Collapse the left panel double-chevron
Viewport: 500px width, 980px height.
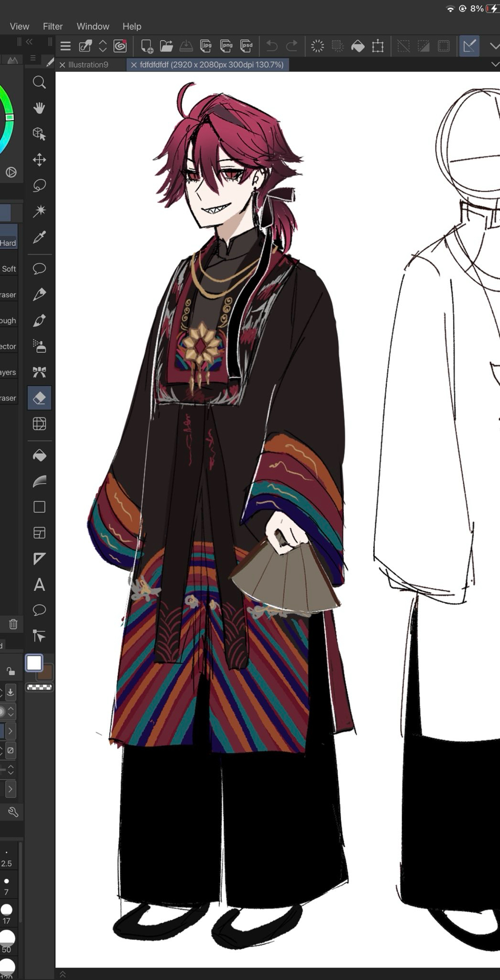(29, 42)
